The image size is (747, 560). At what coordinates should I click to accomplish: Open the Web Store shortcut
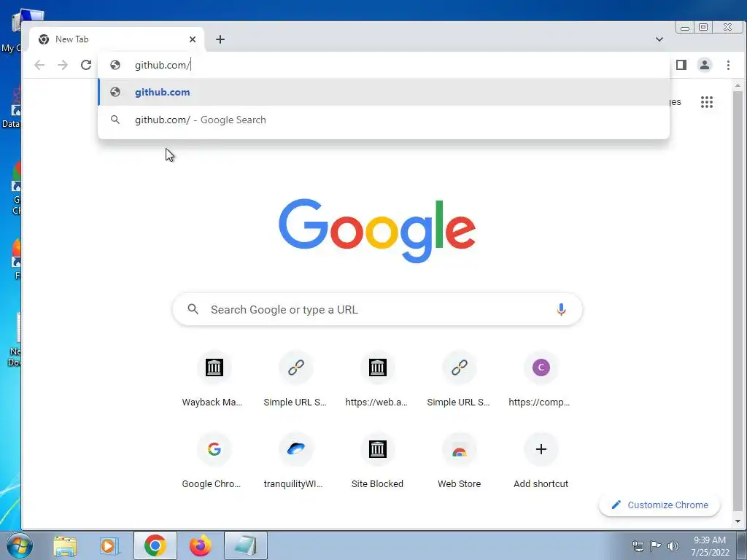point(459,461)
